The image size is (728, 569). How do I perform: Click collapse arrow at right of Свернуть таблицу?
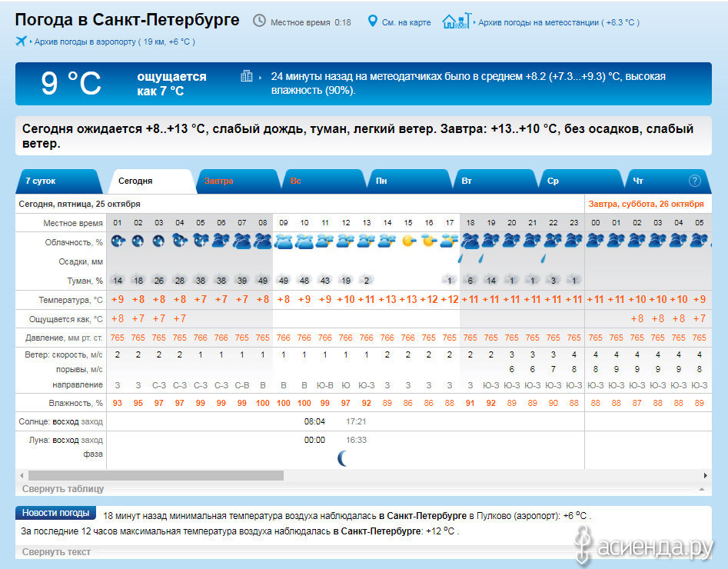702,489
